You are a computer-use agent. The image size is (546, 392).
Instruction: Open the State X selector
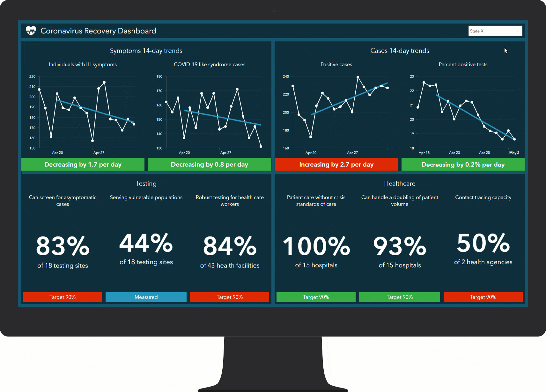pyautogui.click(x=491, y=31)
